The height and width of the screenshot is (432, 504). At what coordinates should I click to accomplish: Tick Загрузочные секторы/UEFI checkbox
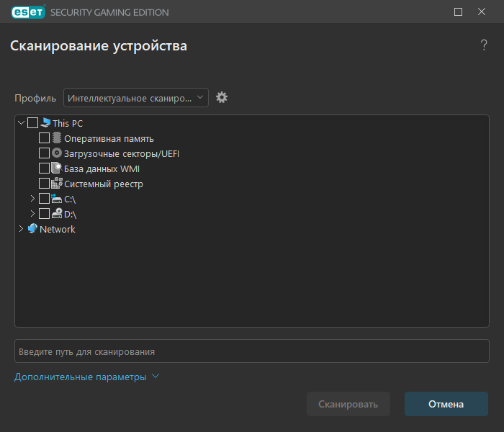[44, 153]
